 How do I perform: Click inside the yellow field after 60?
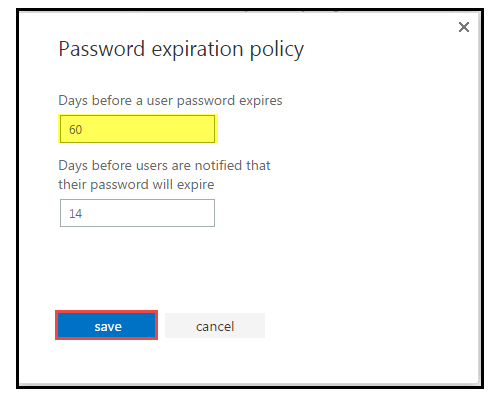pyautogui.click(x=147, y=129)
